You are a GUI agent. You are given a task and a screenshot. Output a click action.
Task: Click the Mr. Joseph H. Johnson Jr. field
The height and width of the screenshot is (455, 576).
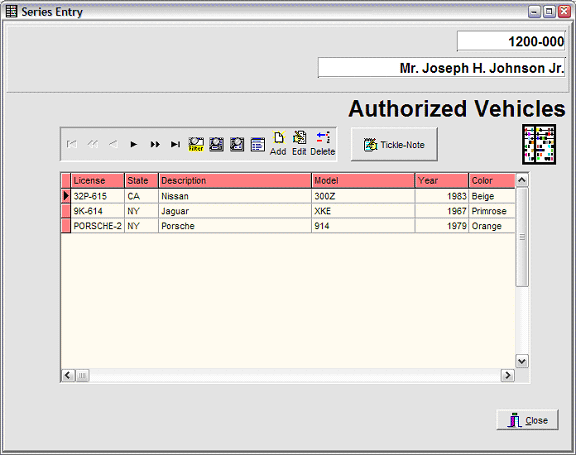pyautogui.click(x=442, y=68)
